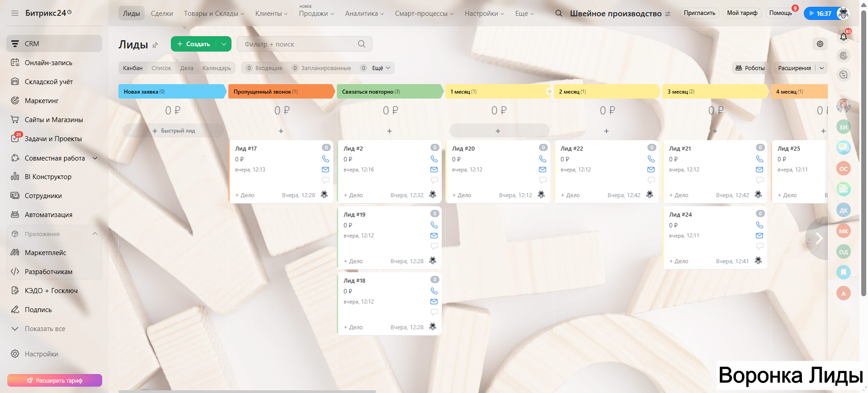This screenshot has width=868, height=393.
Task: Click Пригласить button
Action: tap(699, 13)
